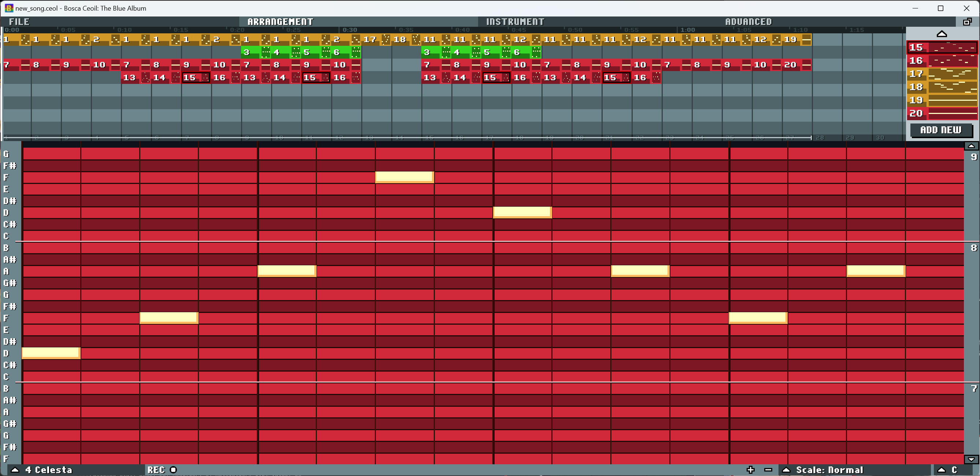Screen dimensions: 980x476
Task: Click Bosca Ceoil app icon in title bar
Action: [8, 8]
